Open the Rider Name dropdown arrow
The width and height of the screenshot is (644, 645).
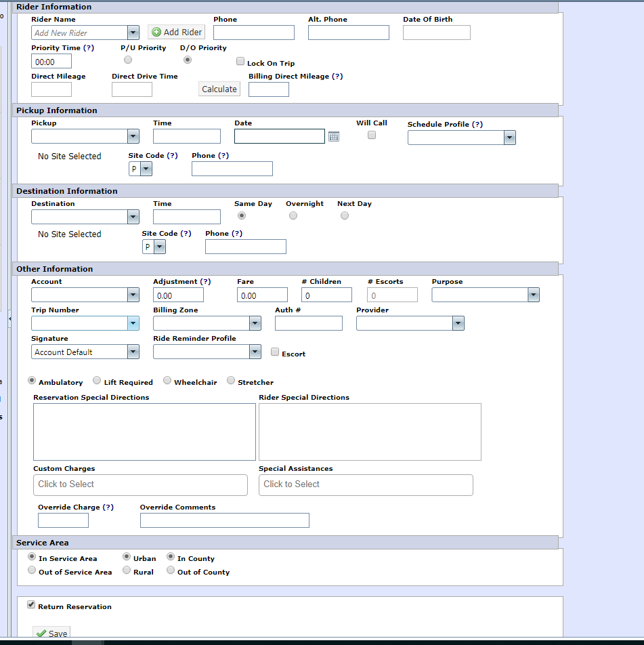[133, 33]
